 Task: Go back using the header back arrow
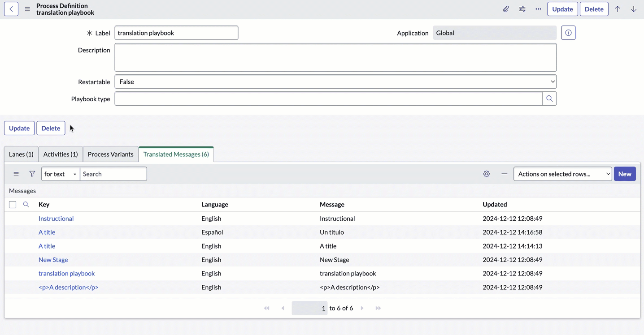(11, 9)
